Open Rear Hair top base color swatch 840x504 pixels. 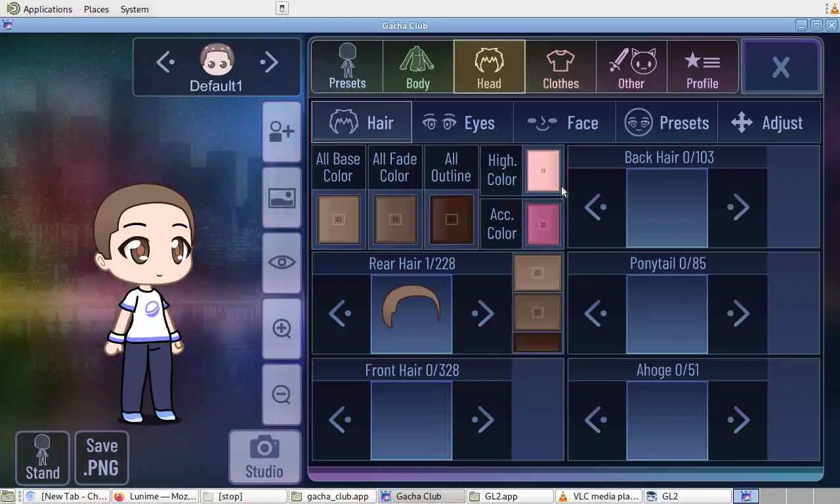click(x=537, y=273)
